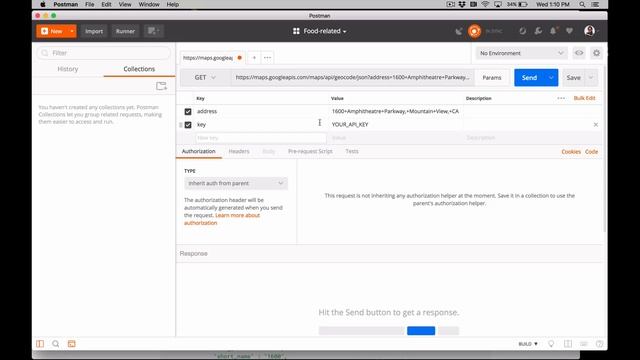Open the BUILD mode dropdown

528,344
